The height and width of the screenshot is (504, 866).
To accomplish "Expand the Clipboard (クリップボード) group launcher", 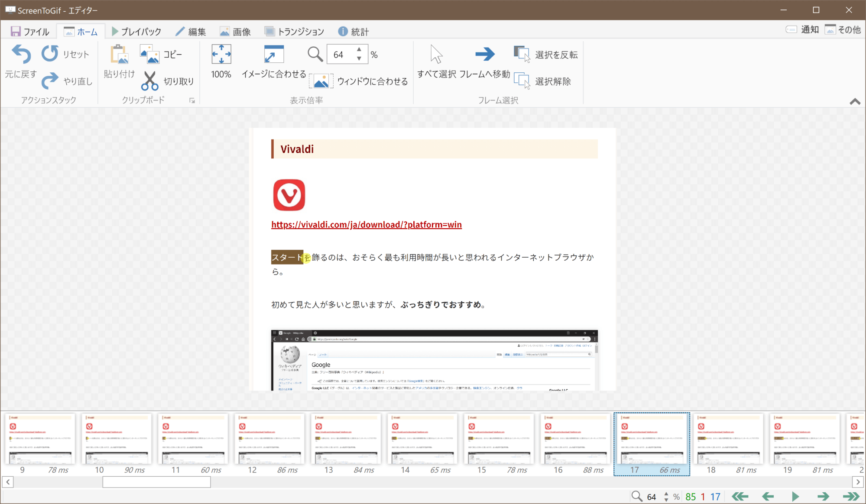I will pyautogui.click(x=192, y=101).
